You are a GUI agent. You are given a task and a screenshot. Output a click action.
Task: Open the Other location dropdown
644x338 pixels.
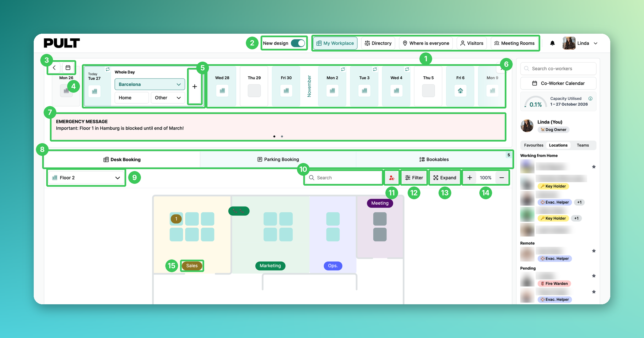coord(168,98)
